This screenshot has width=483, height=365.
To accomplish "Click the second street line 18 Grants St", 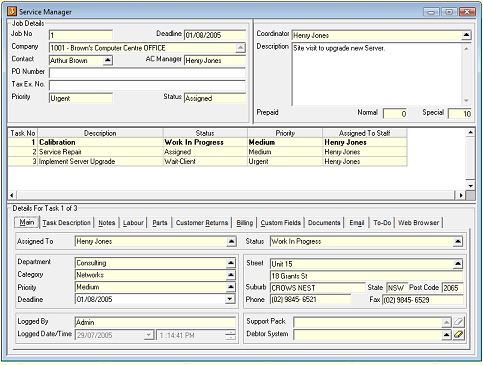I will [367, 276].
